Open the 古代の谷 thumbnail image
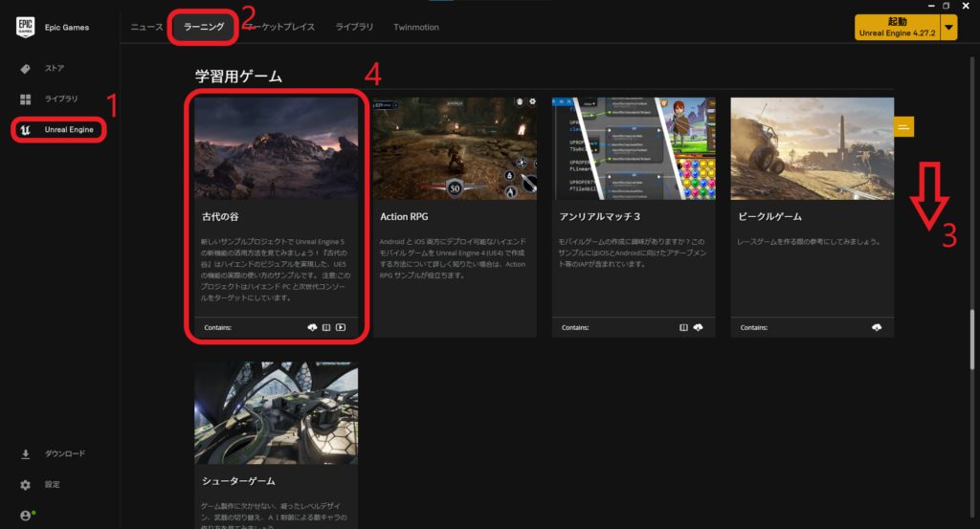The width and height of the screenshot is (980, 529). pyautogui.click(x=277, y=148)
